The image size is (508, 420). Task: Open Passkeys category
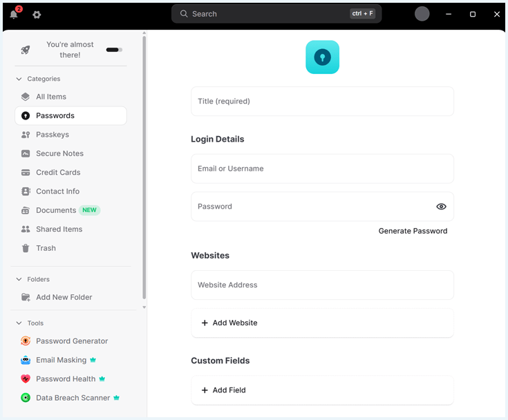[70, 135]
